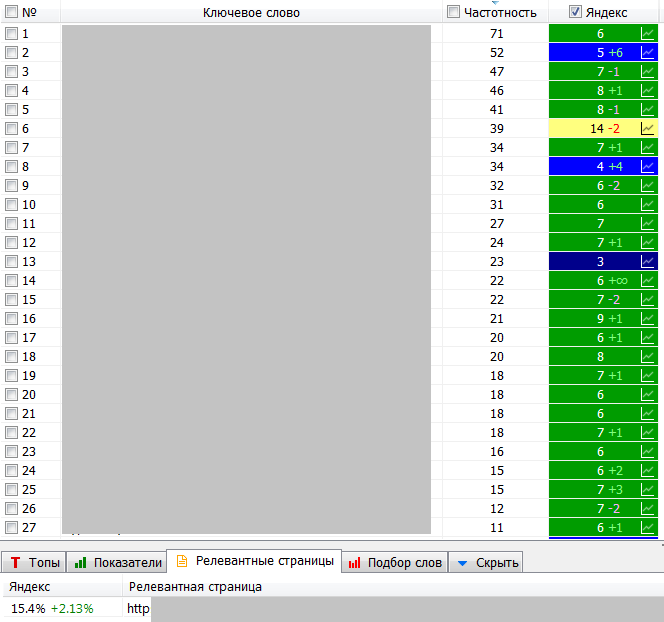
Task: Toggle select-all checkbox next to № header
Action: tap(11, 12)
